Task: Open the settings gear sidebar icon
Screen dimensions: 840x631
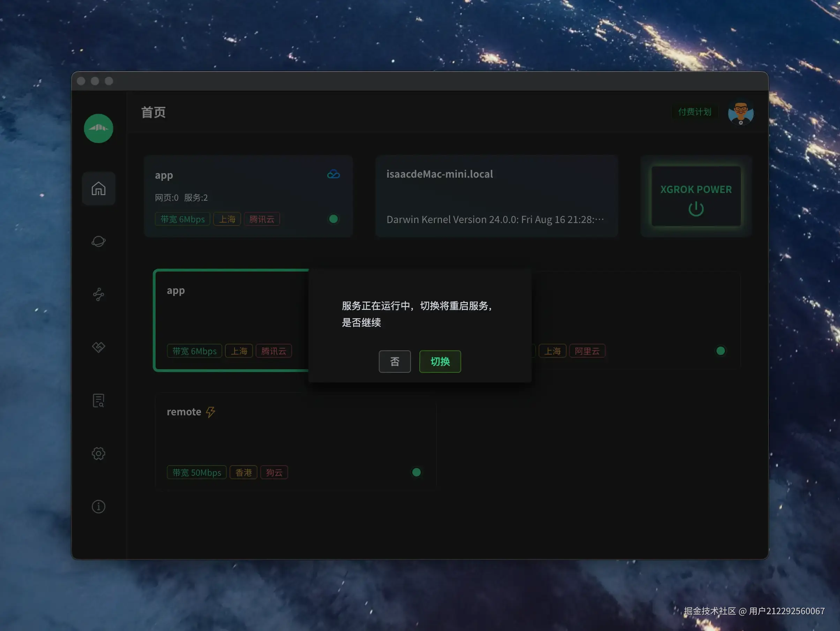Action: [x=98, y=453]
